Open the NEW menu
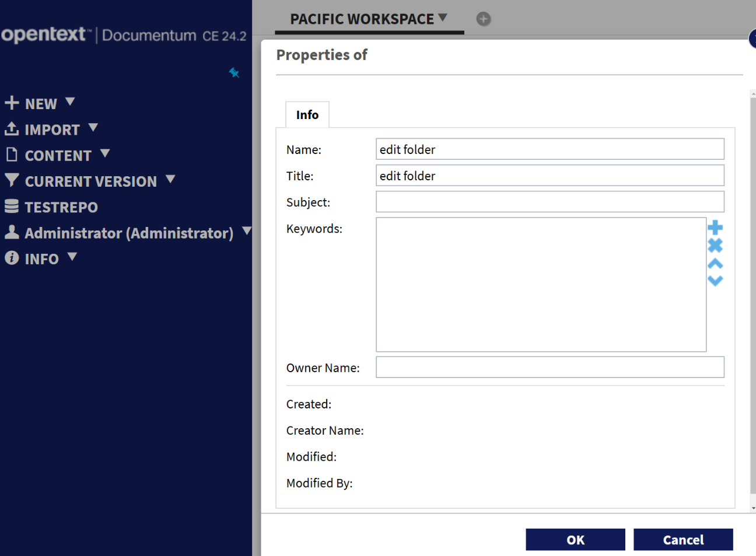The image size is (756, 556). 41,104
